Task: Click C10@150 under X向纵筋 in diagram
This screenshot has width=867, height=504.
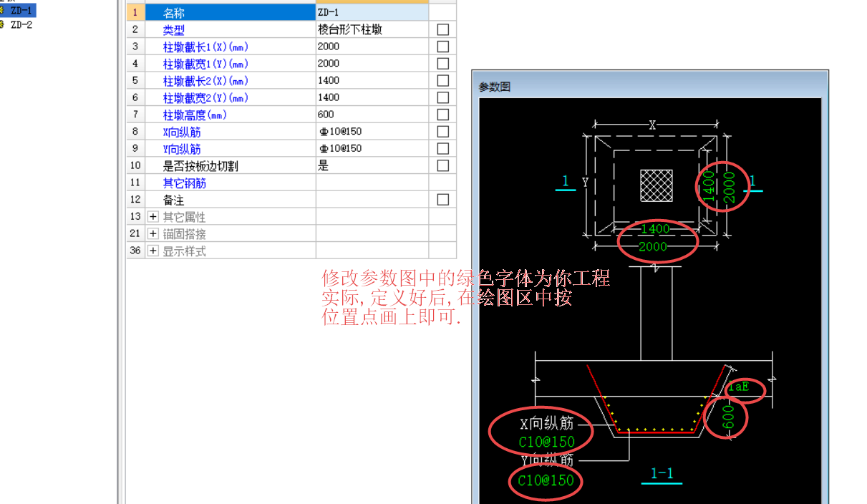Action: pyautogui.click(x=546, y=442)
